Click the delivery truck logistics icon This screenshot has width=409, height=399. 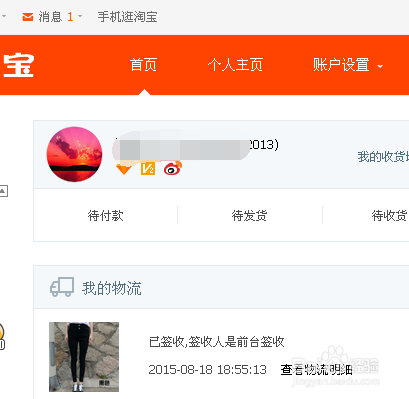coord(62,287)
